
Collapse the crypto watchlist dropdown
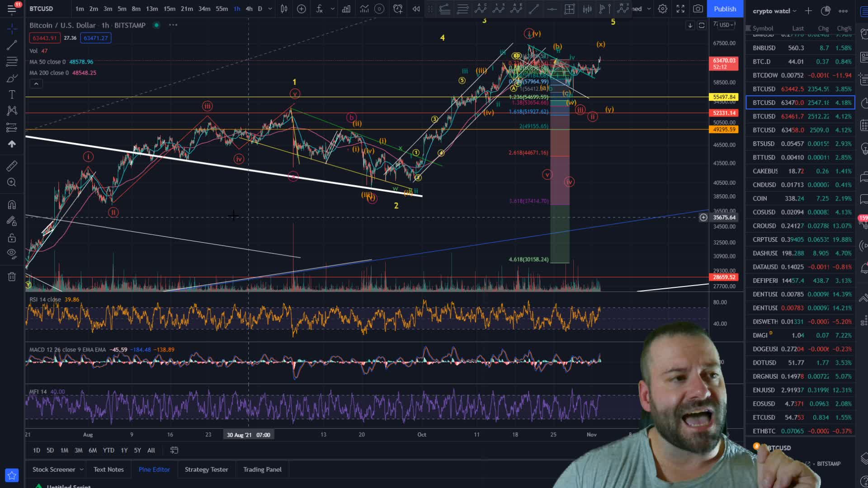coord(793,11)
